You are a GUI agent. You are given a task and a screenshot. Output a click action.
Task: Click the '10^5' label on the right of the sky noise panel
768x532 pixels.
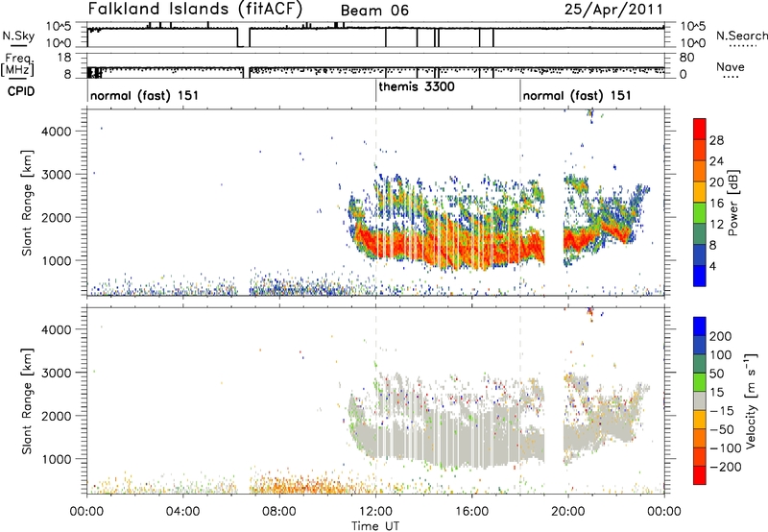tap(693, 27)
